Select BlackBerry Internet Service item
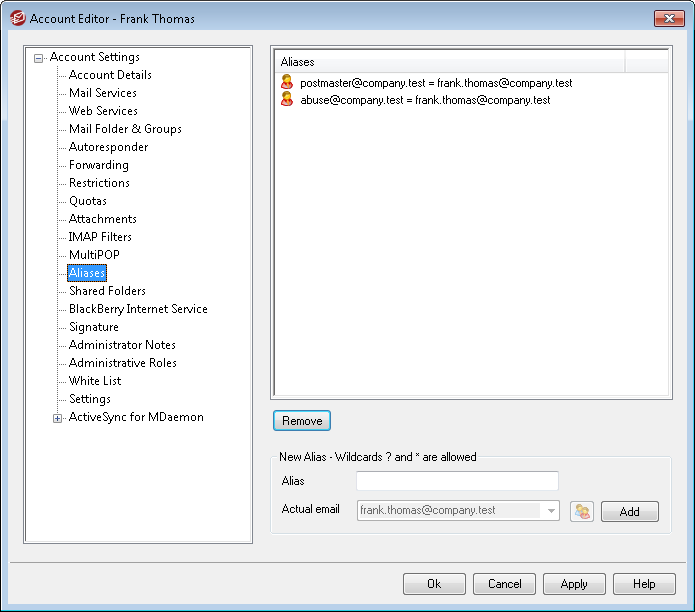Screen dimensions: 695x612 coord(138,309)
